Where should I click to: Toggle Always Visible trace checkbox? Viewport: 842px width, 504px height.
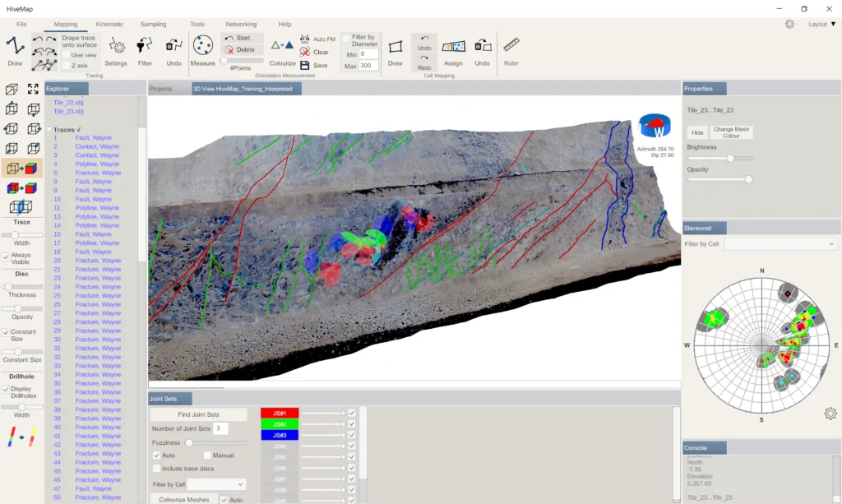[6, 257]
